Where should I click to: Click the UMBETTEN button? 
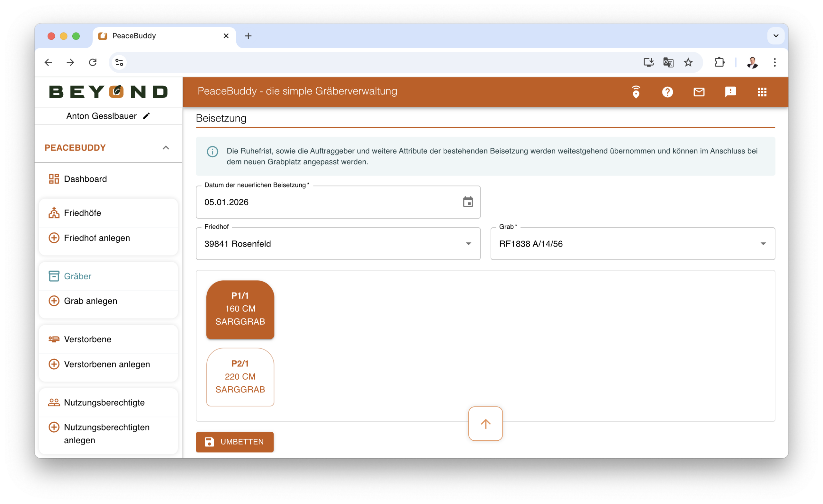click(x=234, y=442)
